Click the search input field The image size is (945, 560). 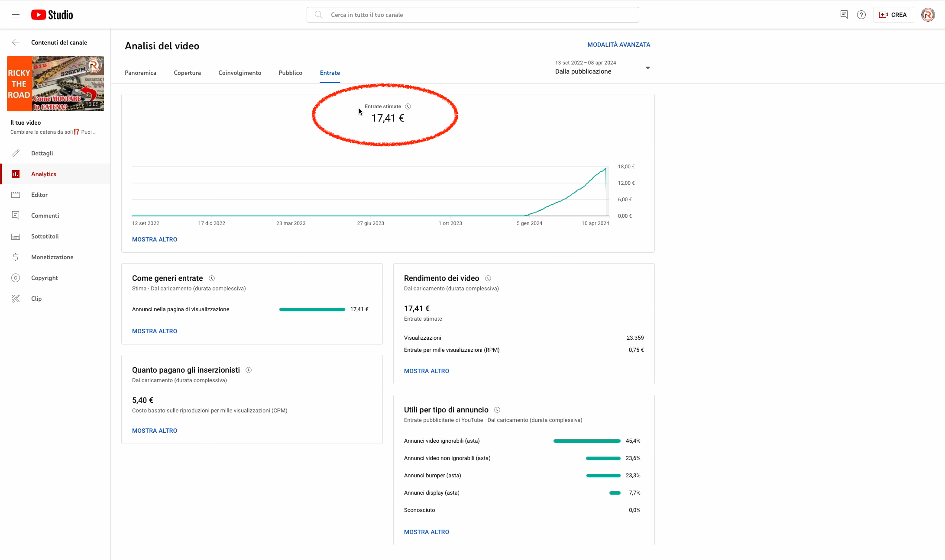tap(473, 15)
